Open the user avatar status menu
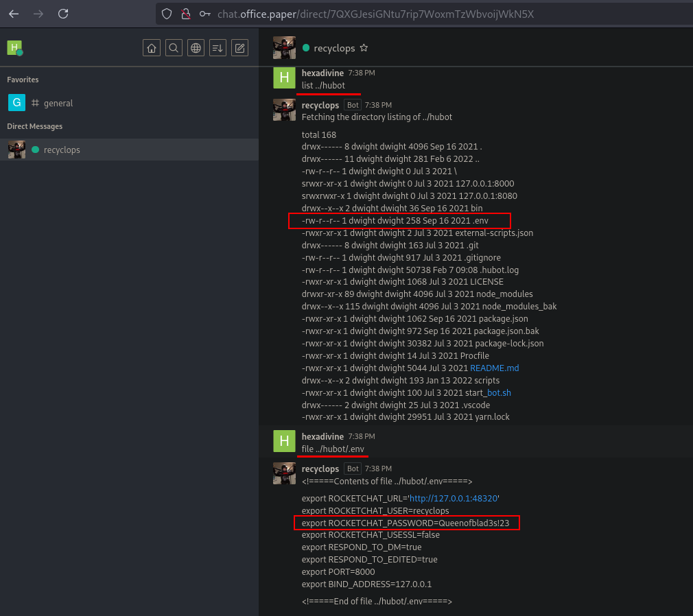 click(x=15, y=48)
